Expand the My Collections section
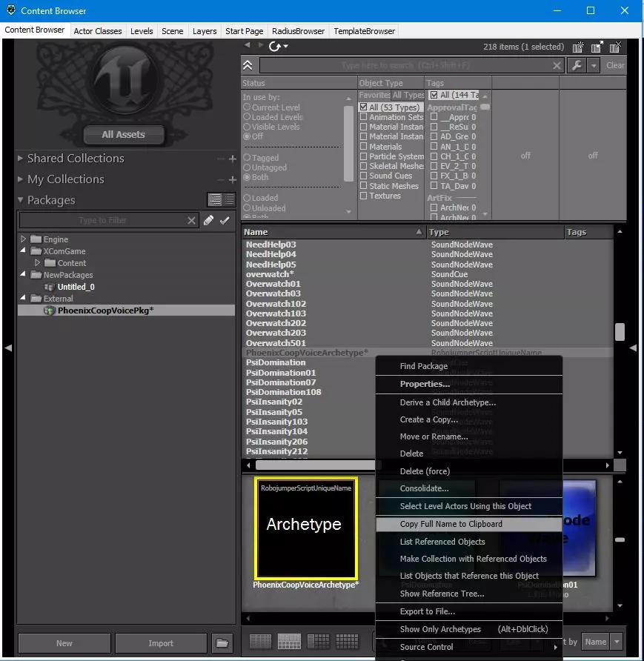This screenshot has height=661, width=644. click(20, 179)
